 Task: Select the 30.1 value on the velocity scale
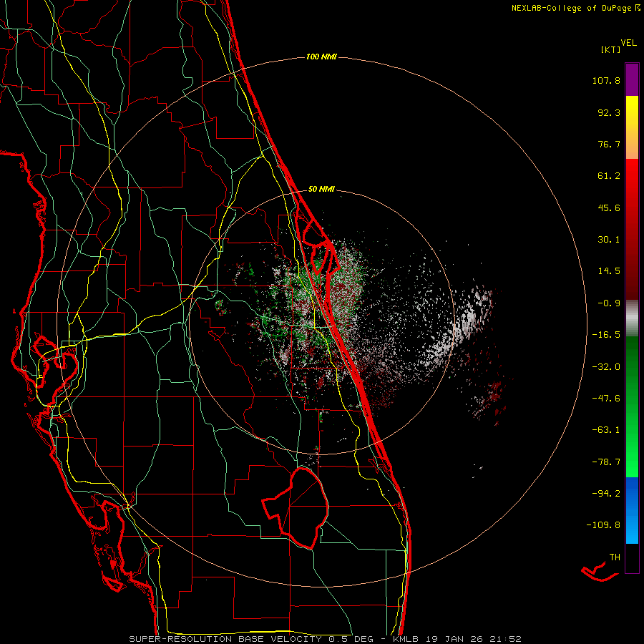[609, 240]
